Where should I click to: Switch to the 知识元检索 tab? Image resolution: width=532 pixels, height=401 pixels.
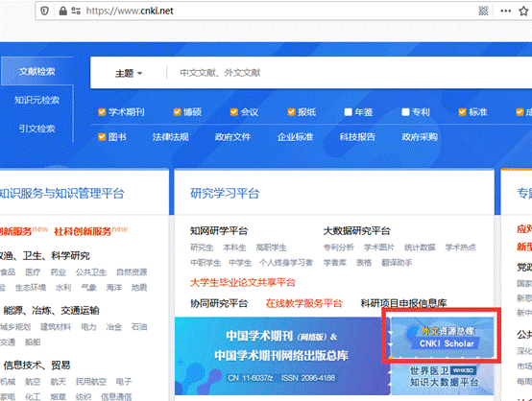[37, 100]
